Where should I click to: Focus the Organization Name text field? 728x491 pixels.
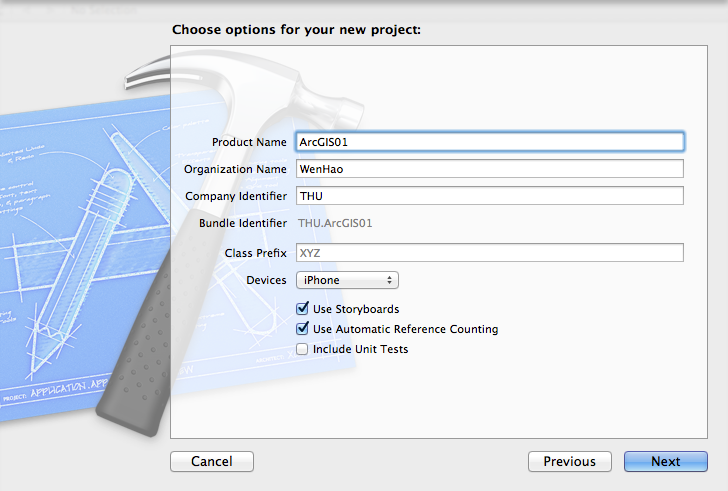(489, 169)
